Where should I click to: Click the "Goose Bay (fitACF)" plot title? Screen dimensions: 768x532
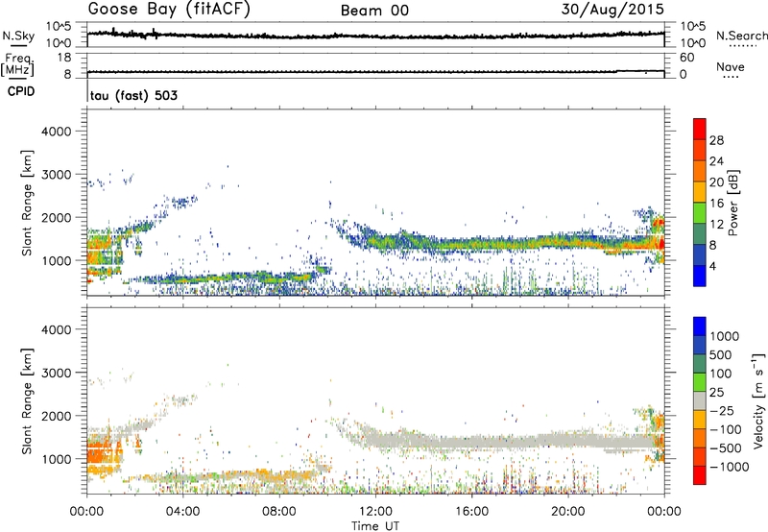click(169, 9)
